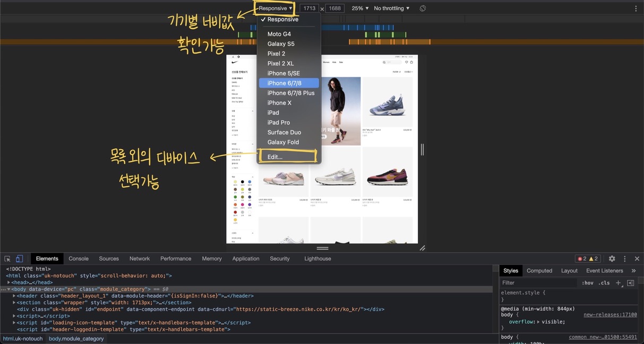Image resolution: width=644 pixels, height=344 pixels.
Task: Toggle the computed styles sidebar icon
Action: (631, 283)
